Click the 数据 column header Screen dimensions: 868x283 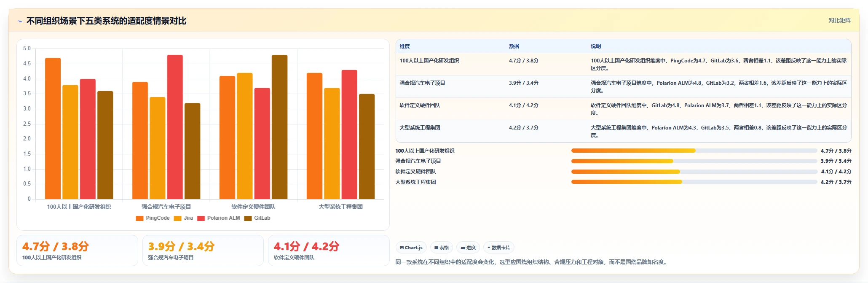tap(514, 46)
